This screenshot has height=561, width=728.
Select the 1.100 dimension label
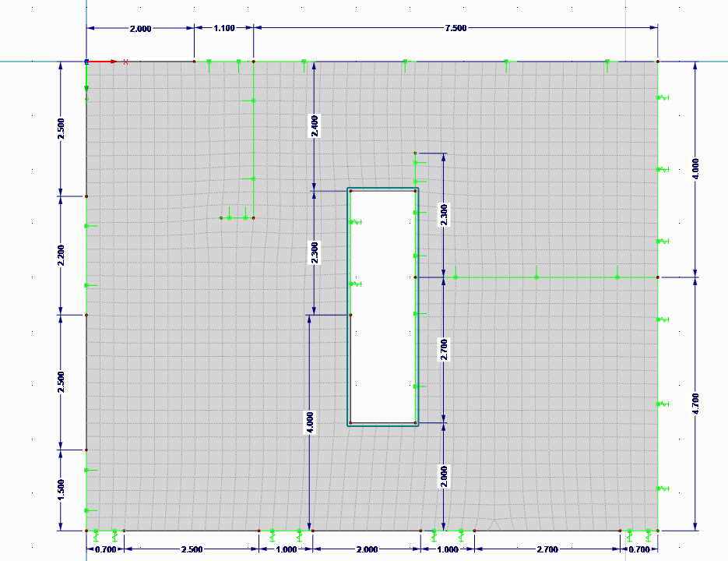pos(223,28)
